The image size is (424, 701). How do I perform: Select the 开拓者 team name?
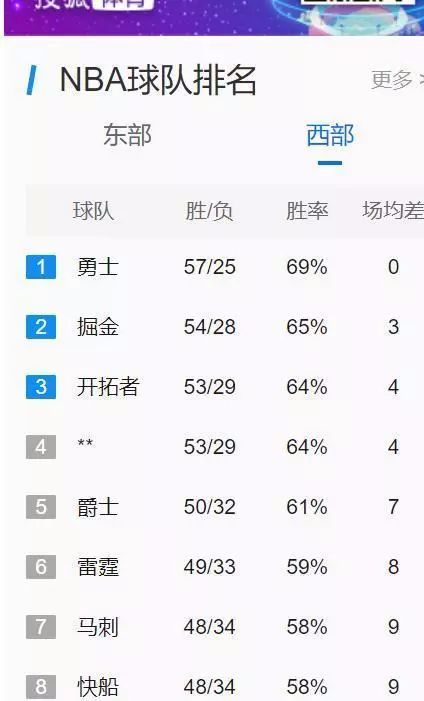click(x=108, y=387)
